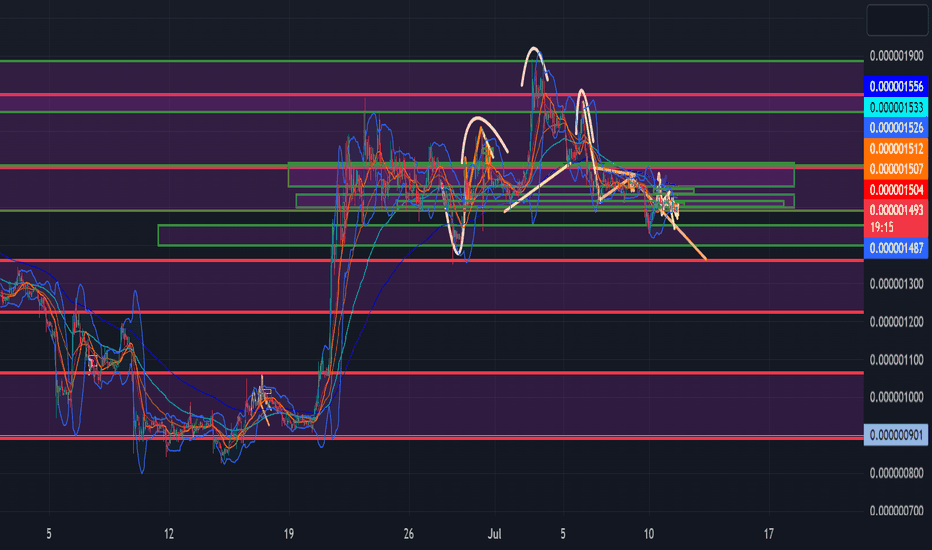Viewport: 932px width, 550px height.
Task: Click the date label 19 on time axis
Action: [289, 534]
